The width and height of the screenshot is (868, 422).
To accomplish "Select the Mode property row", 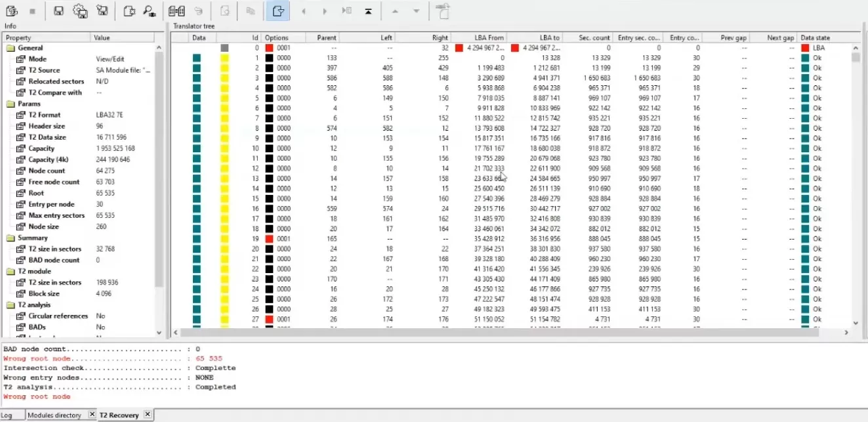I will [x=79, y=59].
